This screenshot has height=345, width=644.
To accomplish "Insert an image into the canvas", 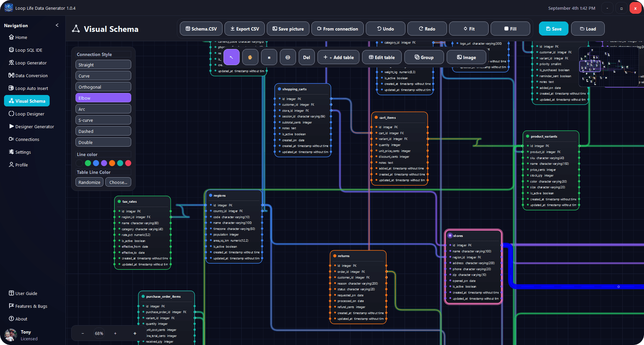I will click(x=466, y=57).
